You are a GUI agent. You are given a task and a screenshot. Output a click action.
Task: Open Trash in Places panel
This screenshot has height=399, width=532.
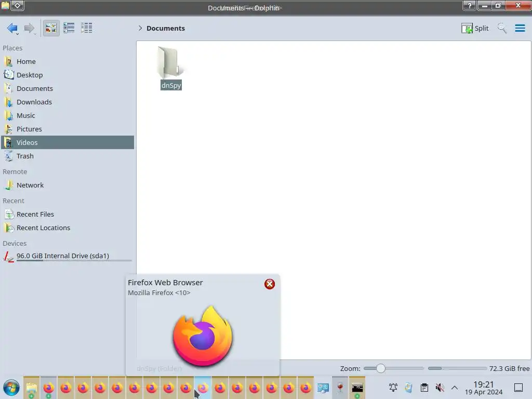pyautogui.click(x=68, y=156)
